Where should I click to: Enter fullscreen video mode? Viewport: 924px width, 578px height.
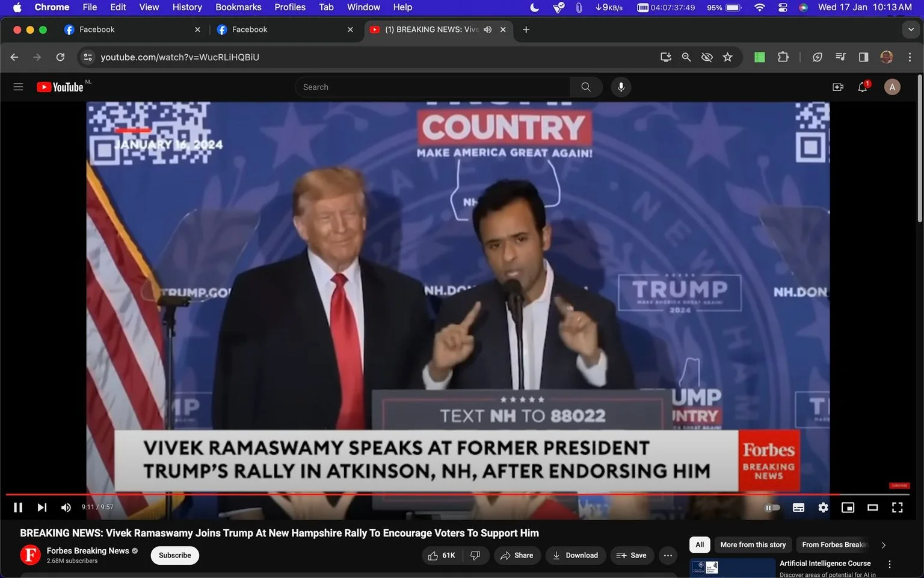tap(897, 508)
